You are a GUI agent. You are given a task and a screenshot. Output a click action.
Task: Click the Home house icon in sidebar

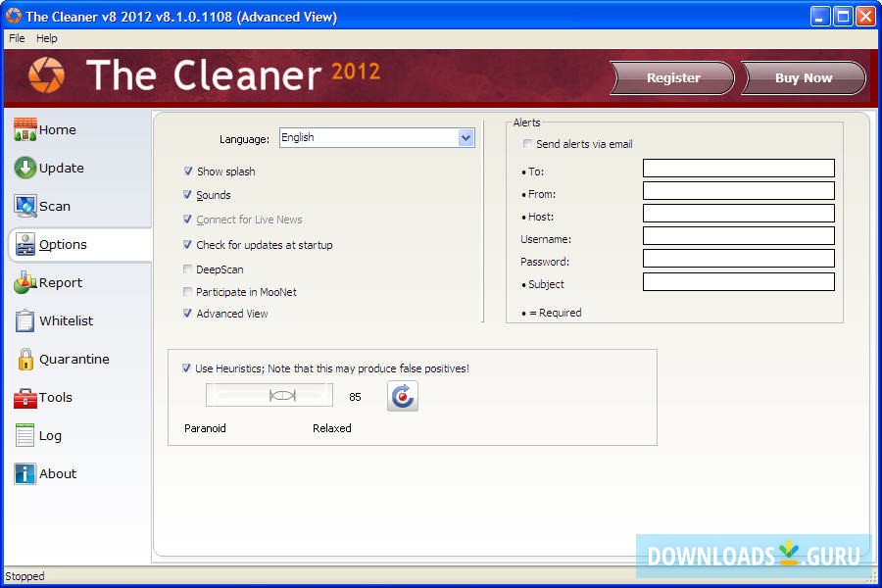point(25,129)
